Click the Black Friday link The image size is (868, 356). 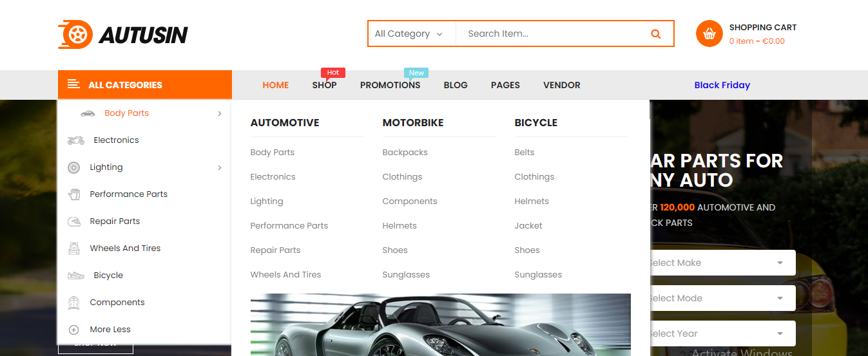tap(722, 85)
